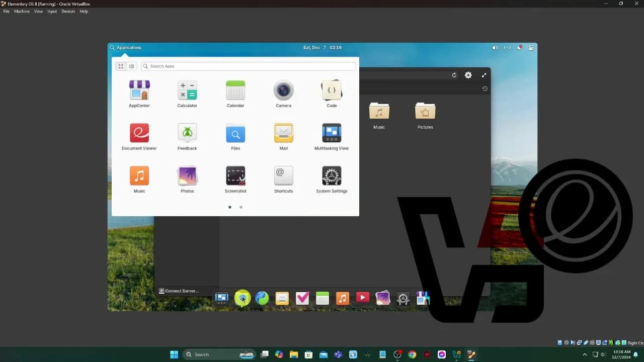The width and height of the screenshot is (644, 362).
Task: Click the date and time in panel
Action: [322, 48]
